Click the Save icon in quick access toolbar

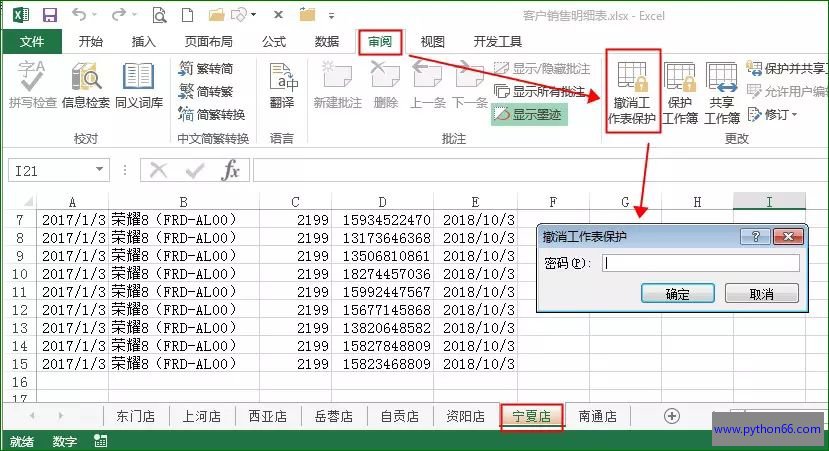49,15
